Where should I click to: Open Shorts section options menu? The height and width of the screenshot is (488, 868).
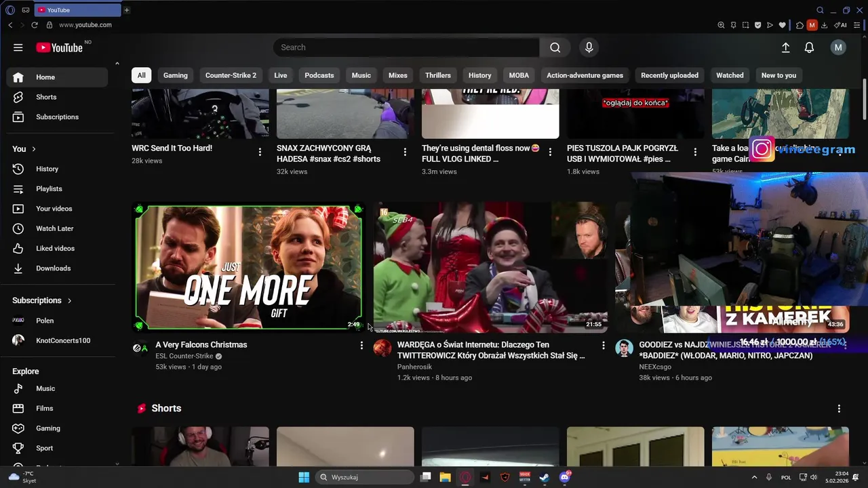pos(839,409)
